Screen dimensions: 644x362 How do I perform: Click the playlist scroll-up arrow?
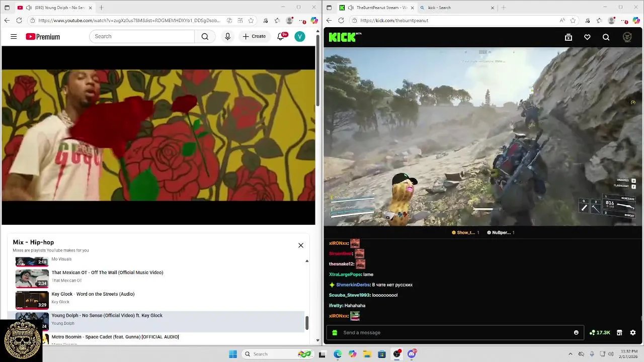tap(307, 261)
